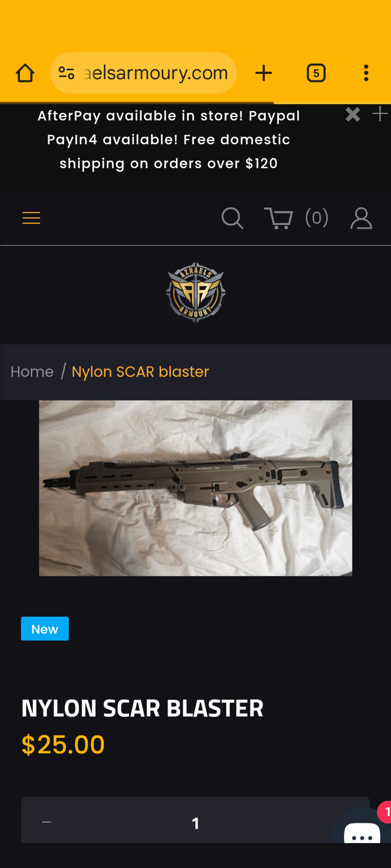
Task: Click the cart item count (0)
Action: click(317, 218)
